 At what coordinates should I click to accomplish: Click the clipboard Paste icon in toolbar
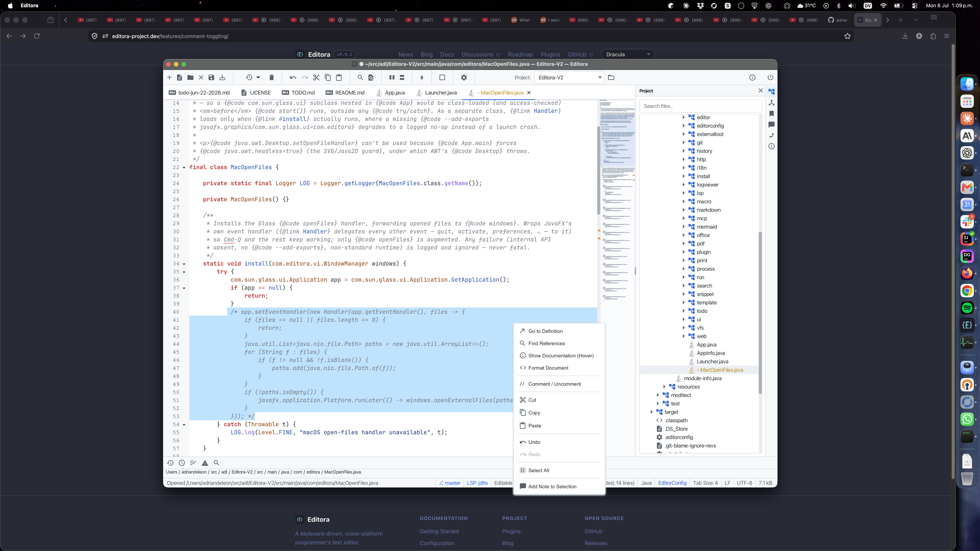point(339,77)
